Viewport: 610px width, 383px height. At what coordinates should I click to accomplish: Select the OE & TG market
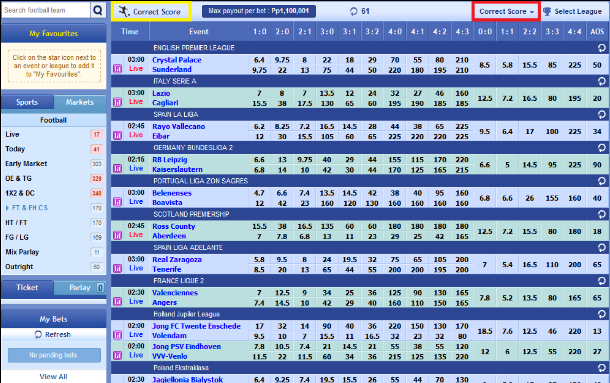pos(54,179)
